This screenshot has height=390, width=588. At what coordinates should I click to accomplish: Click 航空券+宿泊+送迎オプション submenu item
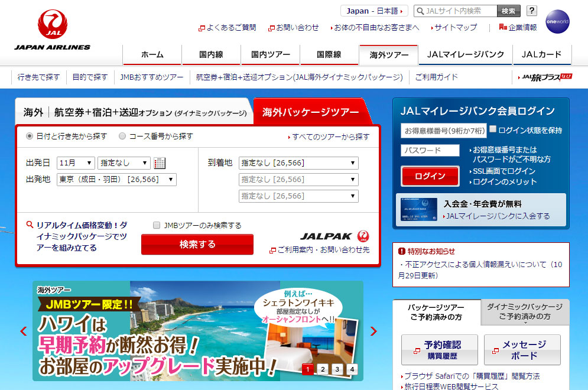pyautogui.click(x=299, y=77)
